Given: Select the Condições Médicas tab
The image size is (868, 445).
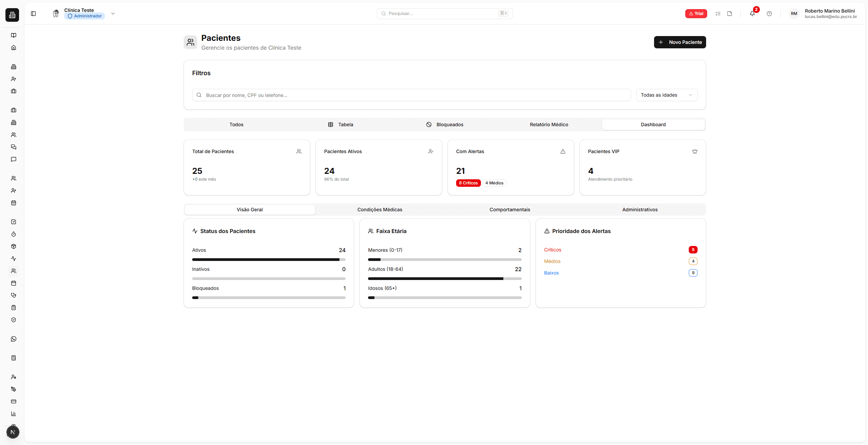Looking at the screenshot, I should click(380, 210).
